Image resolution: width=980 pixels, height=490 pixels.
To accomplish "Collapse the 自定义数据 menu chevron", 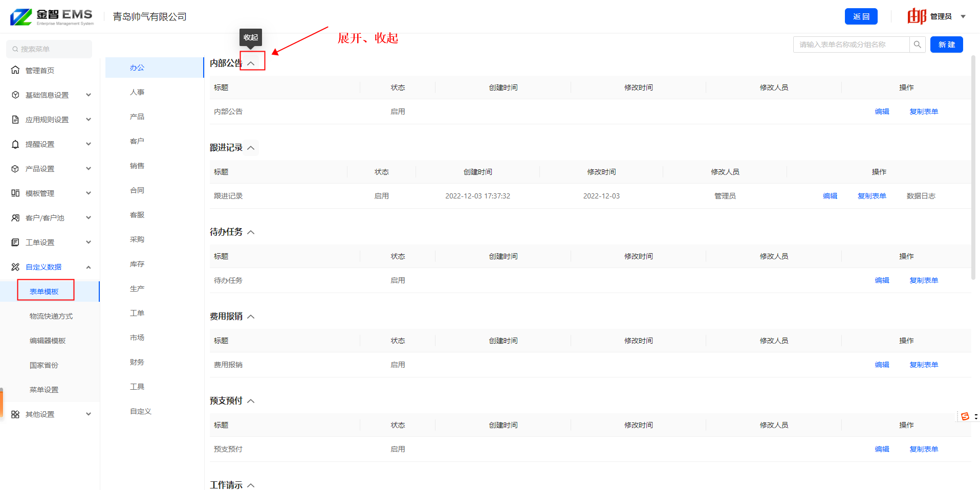I will pos(89,267).
